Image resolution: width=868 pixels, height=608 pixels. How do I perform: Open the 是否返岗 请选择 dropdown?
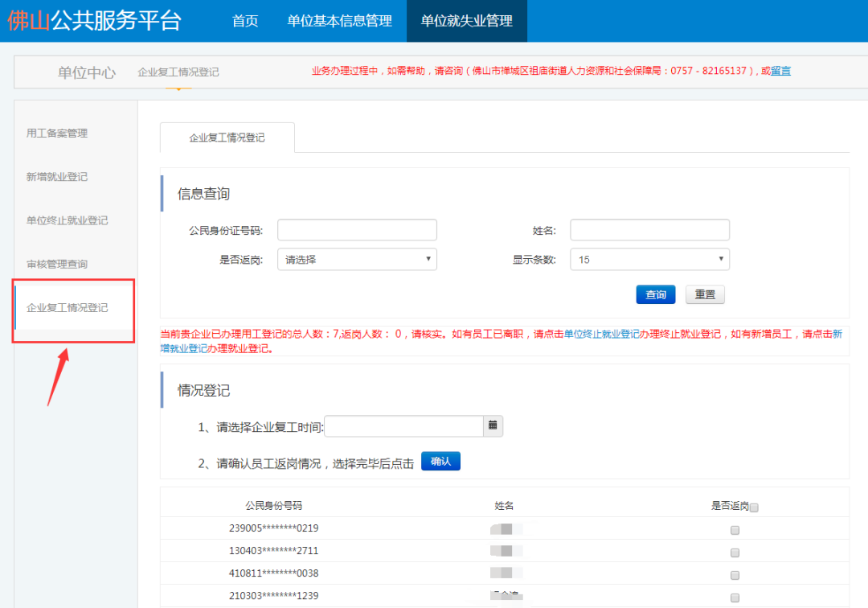[357, 259]
